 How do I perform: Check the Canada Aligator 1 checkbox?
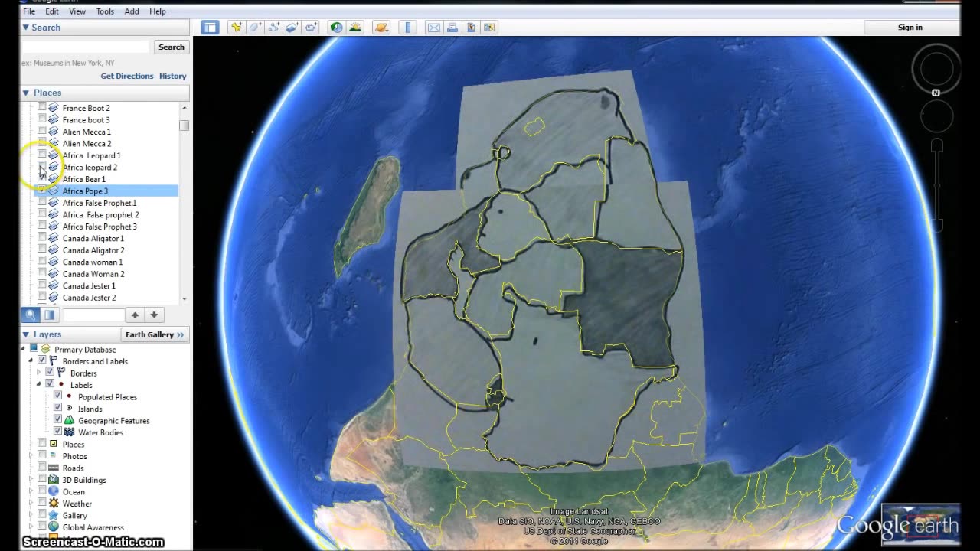42,238
